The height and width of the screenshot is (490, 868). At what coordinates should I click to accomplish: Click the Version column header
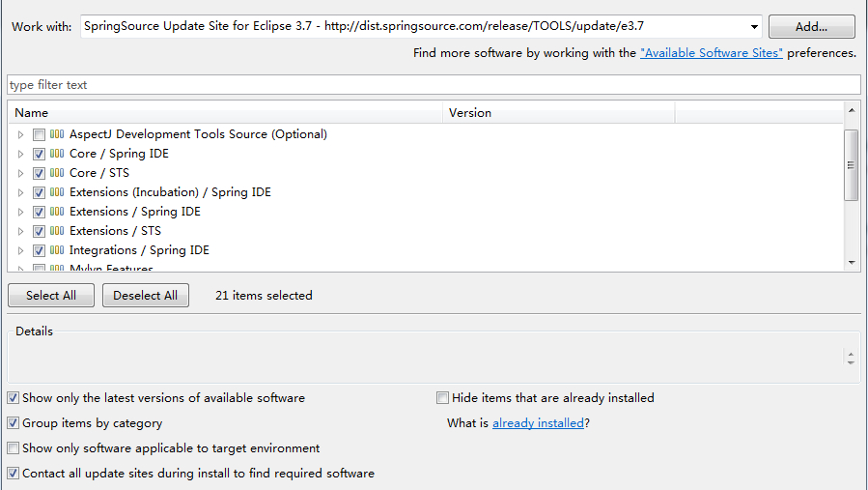[559, 112]
